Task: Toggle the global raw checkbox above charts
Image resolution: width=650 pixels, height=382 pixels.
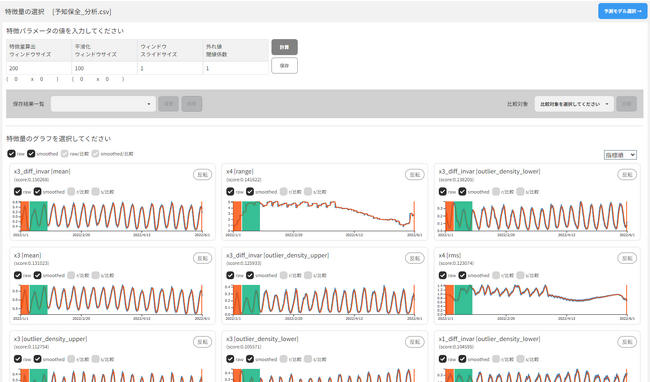Action: coord(11,154)
